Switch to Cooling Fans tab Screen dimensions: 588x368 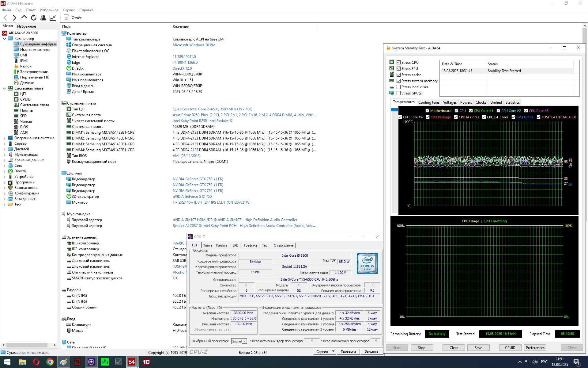(429, 102)
